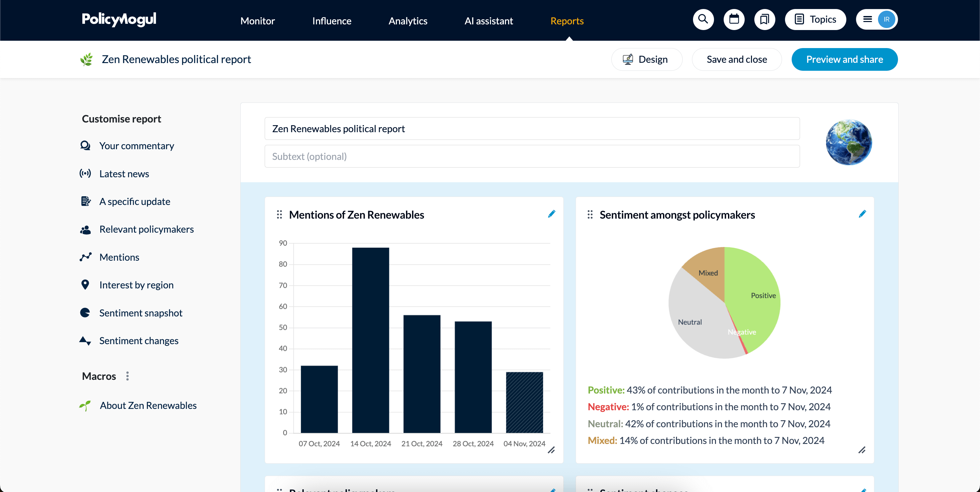Open saved items bookmark icon
Viewport: 980px width, 492px height.
(764, 19)
